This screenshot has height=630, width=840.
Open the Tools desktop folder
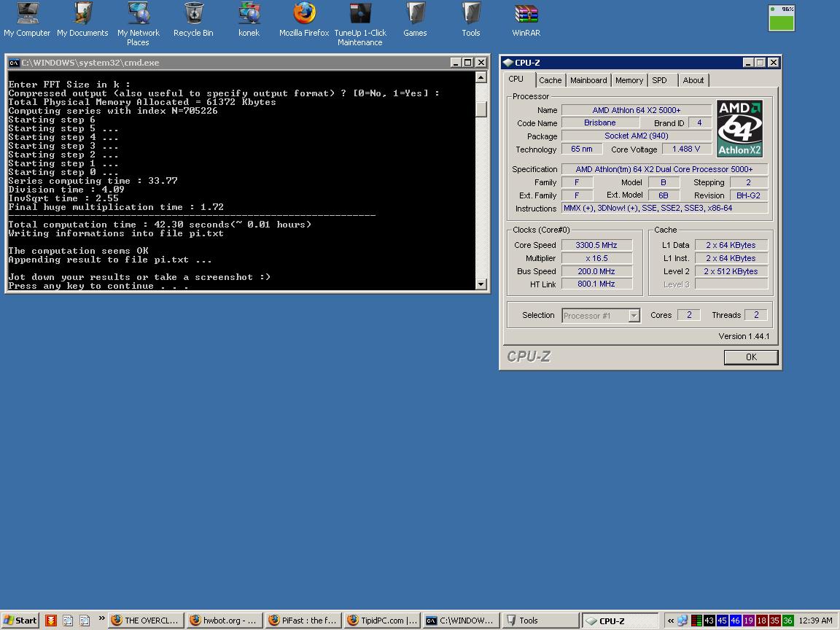(x=471, y=20)
